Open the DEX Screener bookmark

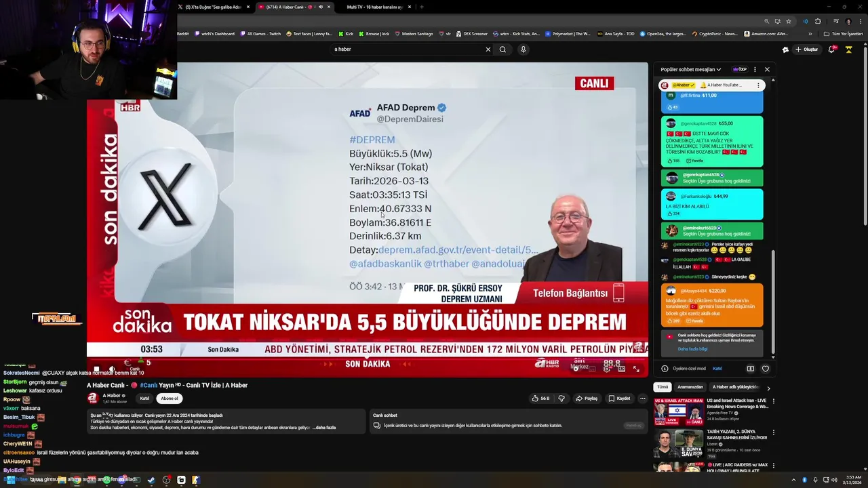point(471,33)
